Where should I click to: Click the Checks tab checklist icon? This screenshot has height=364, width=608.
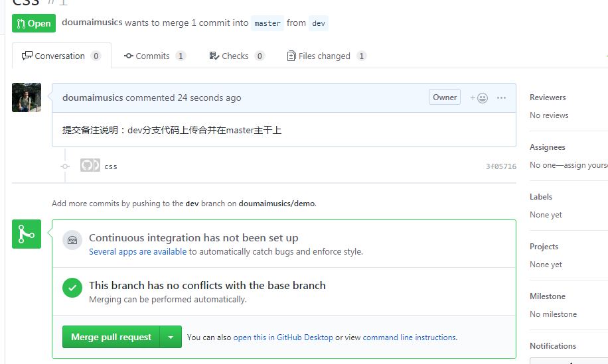point(214,56)
